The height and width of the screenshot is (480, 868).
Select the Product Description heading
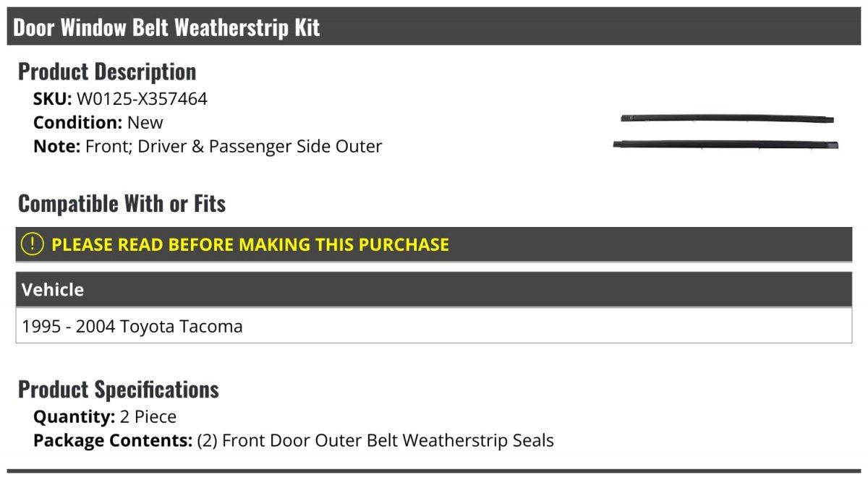point(107,72)
